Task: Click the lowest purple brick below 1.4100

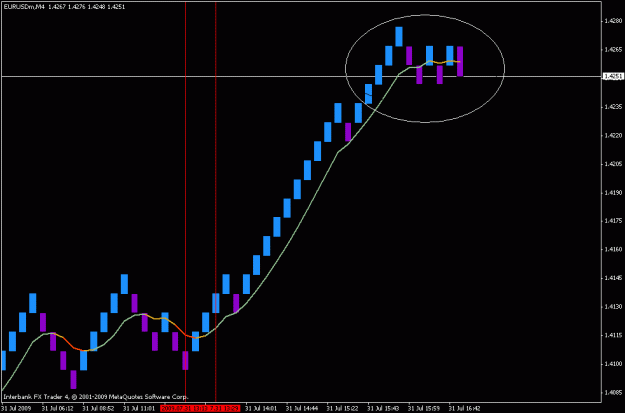Action: coord(73,380)
